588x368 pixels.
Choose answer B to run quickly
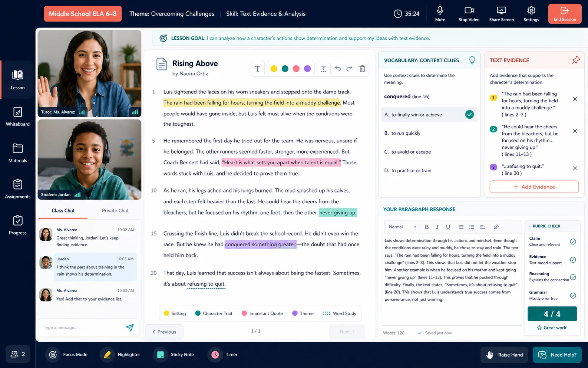click(429, 133)
